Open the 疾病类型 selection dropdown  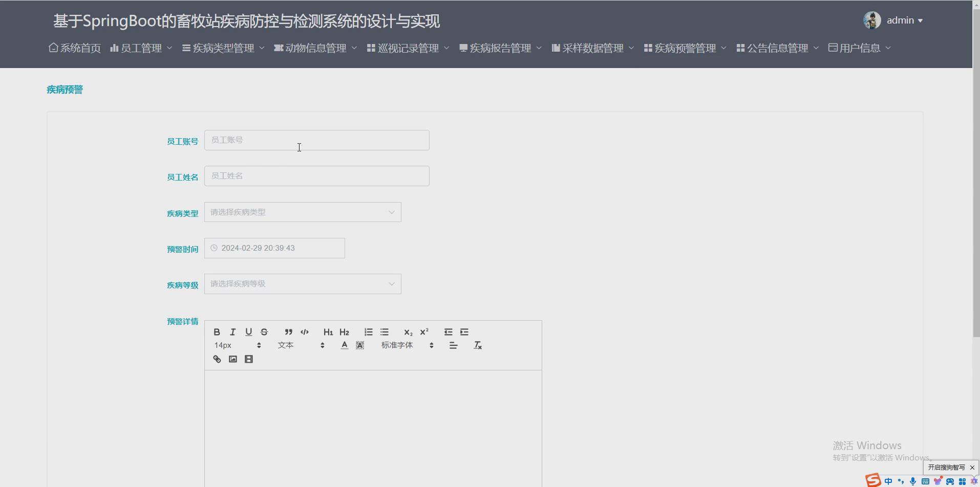303,211
